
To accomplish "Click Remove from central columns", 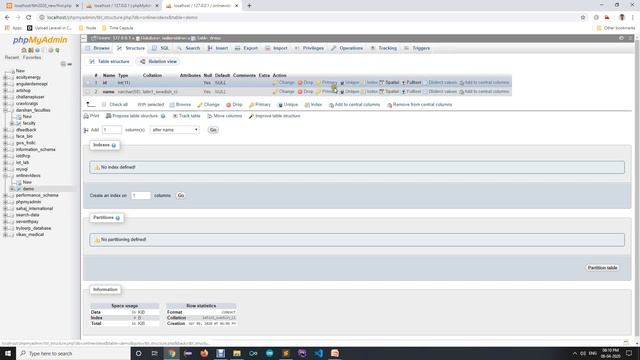I will pos(419,105).
